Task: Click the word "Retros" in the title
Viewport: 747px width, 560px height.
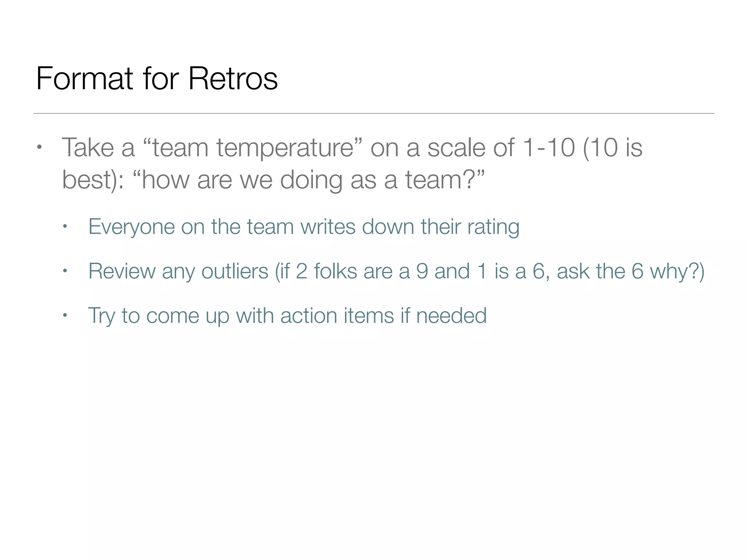Action: pos(233,78)
